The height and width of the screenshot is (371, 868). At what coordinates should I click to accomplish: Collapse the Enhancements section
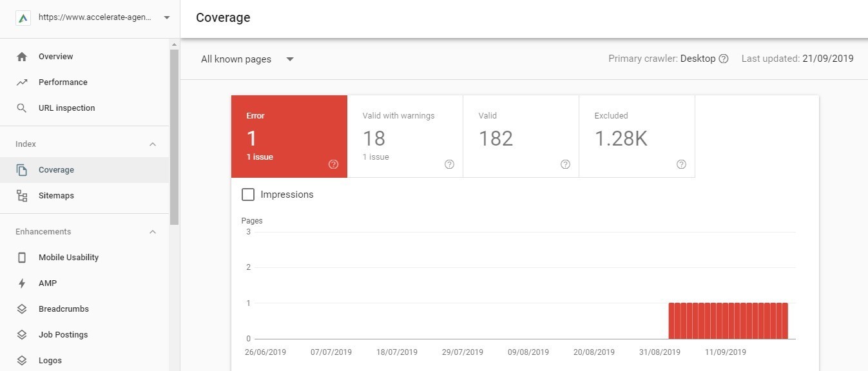coord(153,232)
